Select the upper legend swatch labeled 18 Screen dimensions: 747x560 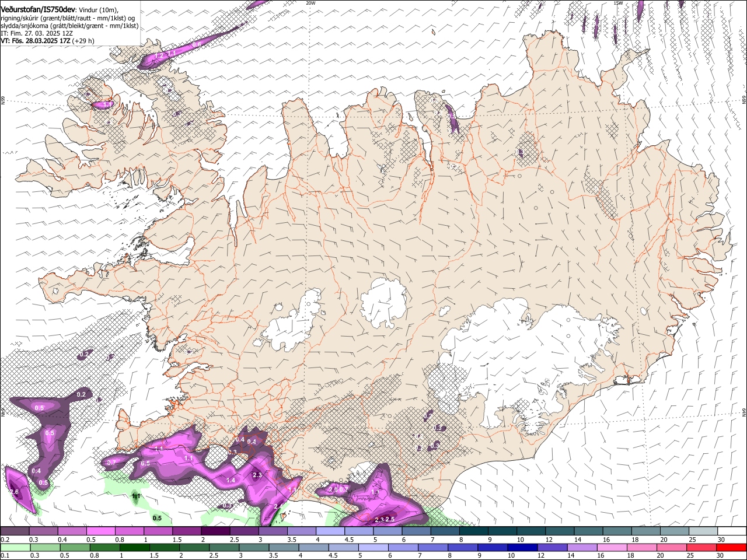(x=646, y=531)
